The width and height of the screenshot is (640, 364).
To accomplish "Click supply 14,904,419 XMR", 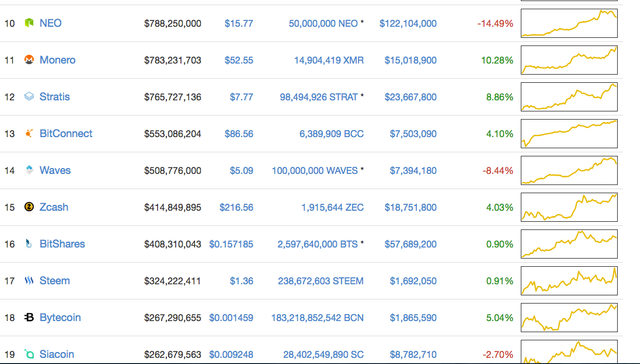I will [x=329, y=60].
